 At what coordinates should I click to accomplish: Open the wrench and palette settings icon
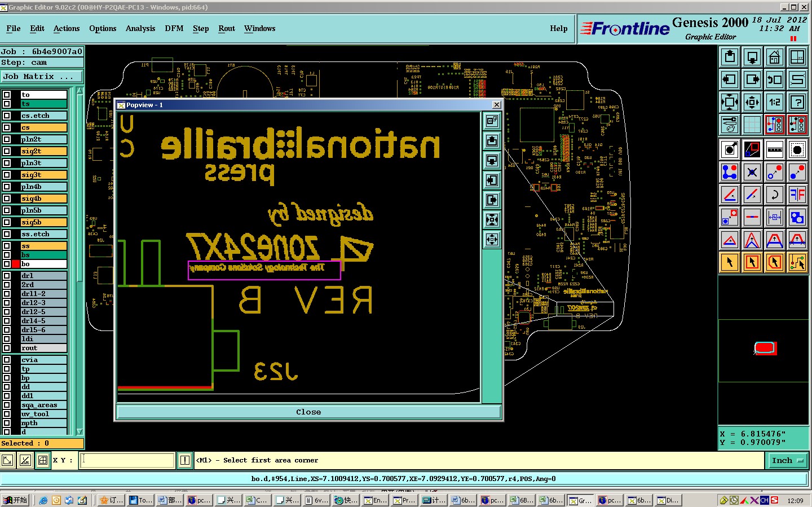[x=730, y=125]
